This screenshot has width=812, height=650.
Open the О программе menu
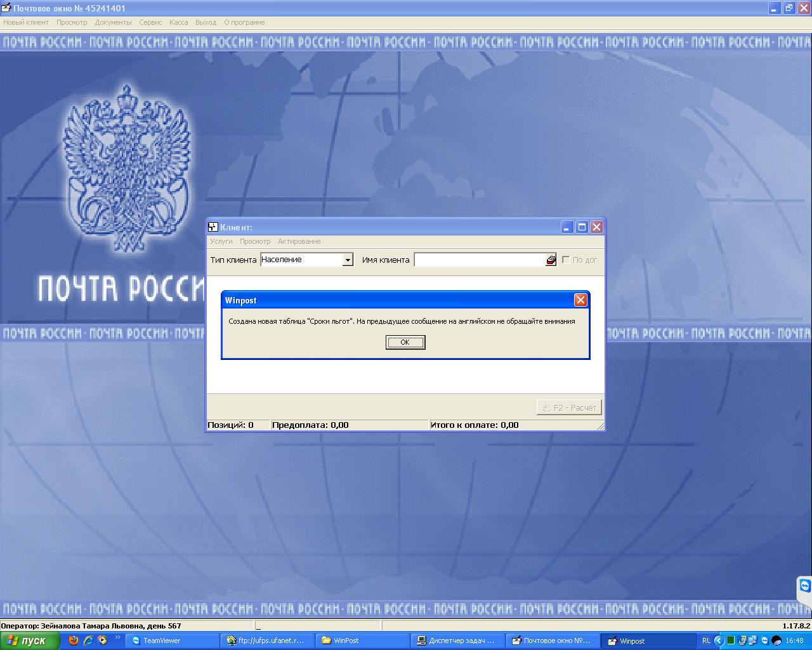[x=244, y=22]
